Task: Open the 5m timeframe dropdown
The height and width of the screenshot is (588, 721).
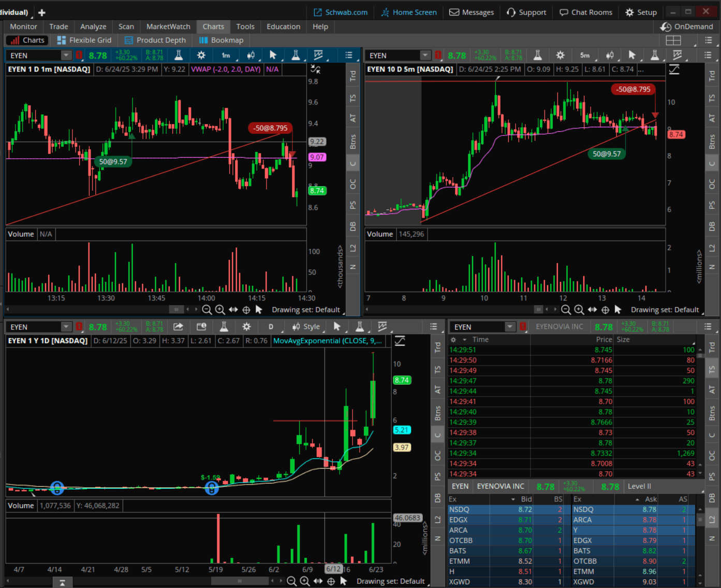Action: pos(585,55)
